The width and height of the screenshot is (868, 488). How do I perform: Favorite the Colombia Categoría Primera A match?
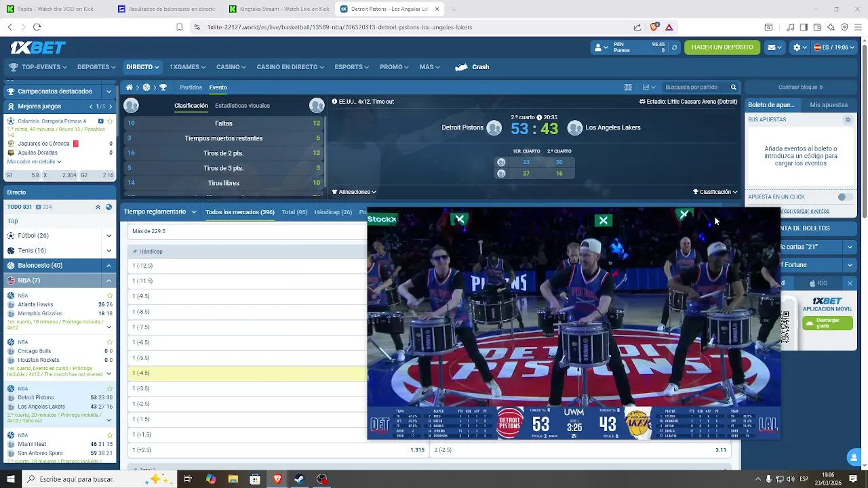[111, 121]
